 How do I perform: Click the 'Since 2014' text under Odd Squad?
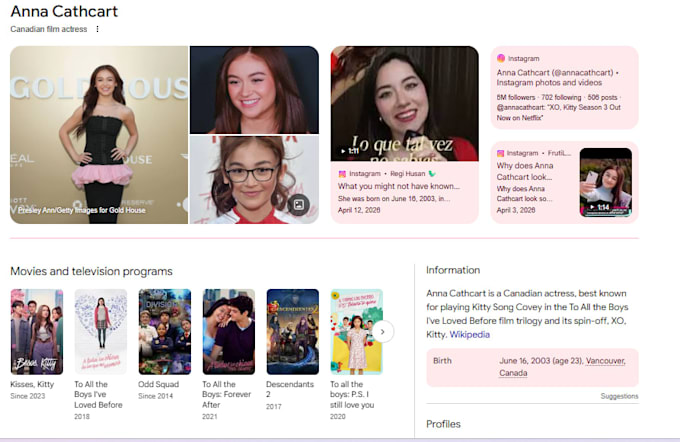156,396
